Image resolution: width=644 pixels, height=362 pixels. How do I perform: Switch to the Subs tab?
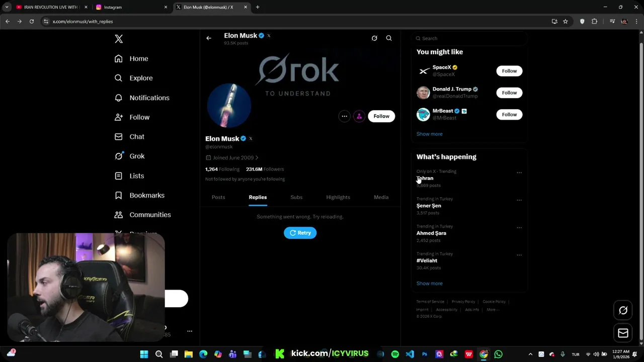tap(296, 197)
